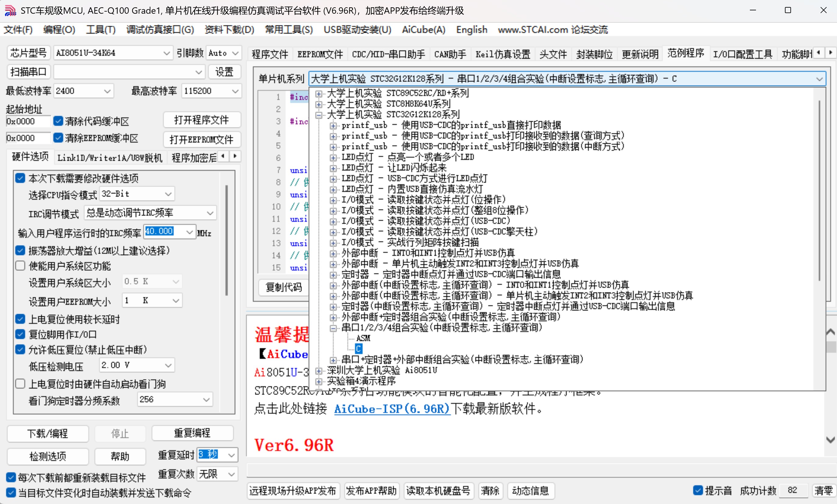The height and width of the screenshot is (504, 837).
Task: Click the 读取本机硬盘号 button
Action: (x=438, y=491)
